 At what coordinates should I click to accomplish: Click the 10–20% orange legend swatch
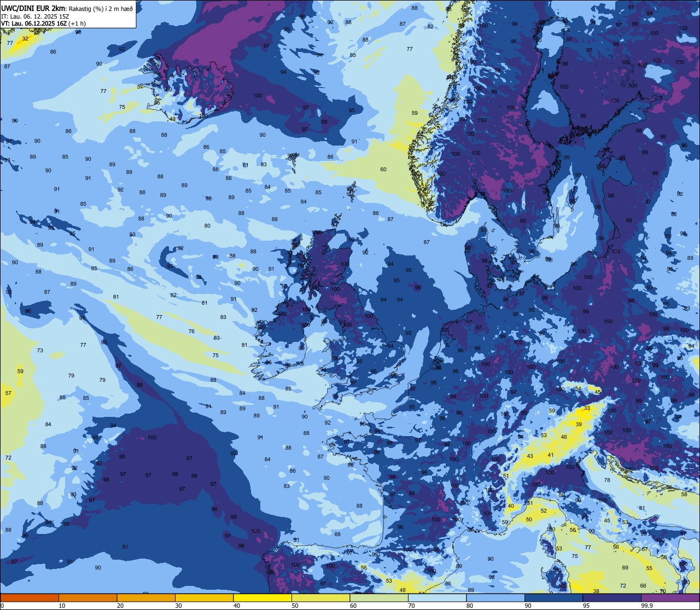(87, 597)
